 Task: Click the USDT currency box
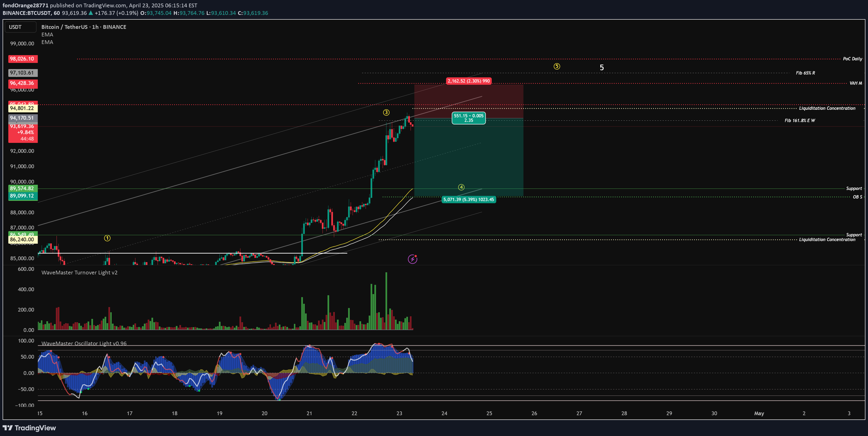pos(20,27)
